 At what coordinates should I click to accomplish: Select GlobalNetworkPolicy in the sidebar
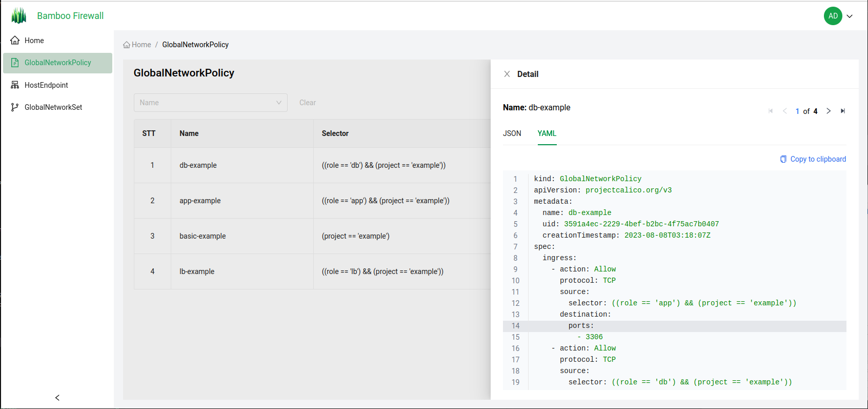coord(57,63)
